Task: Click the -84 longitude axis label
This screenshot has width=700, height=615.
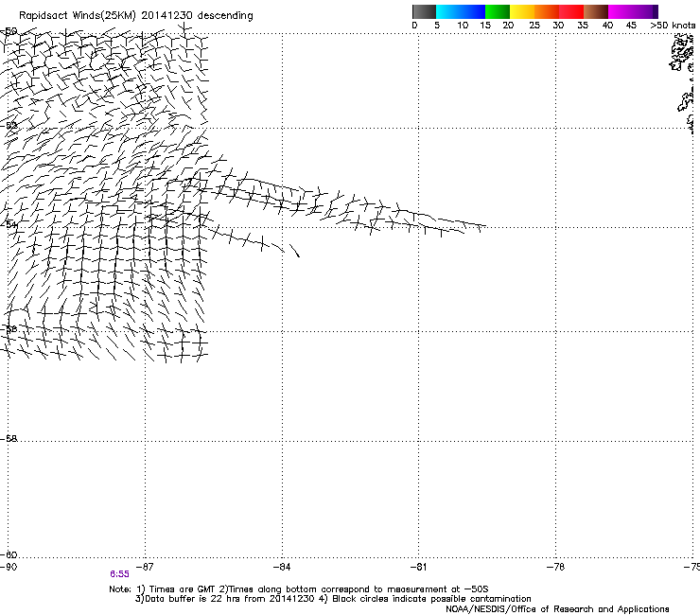Action: (x=282, y=567)
